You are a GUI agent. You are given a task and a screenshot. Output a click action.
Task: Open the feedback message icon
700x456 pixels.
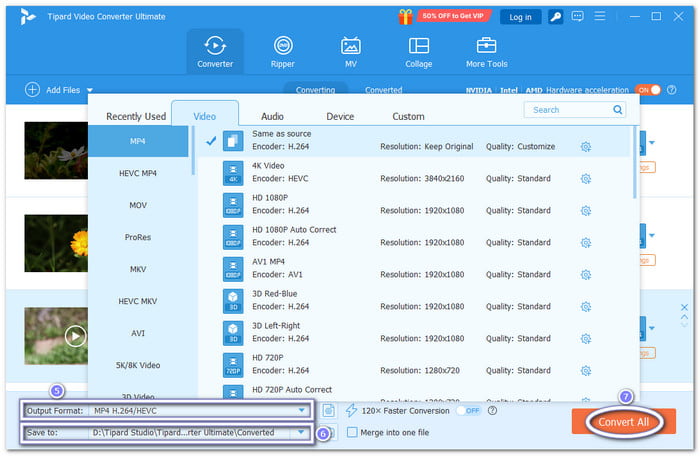(577, 17)
